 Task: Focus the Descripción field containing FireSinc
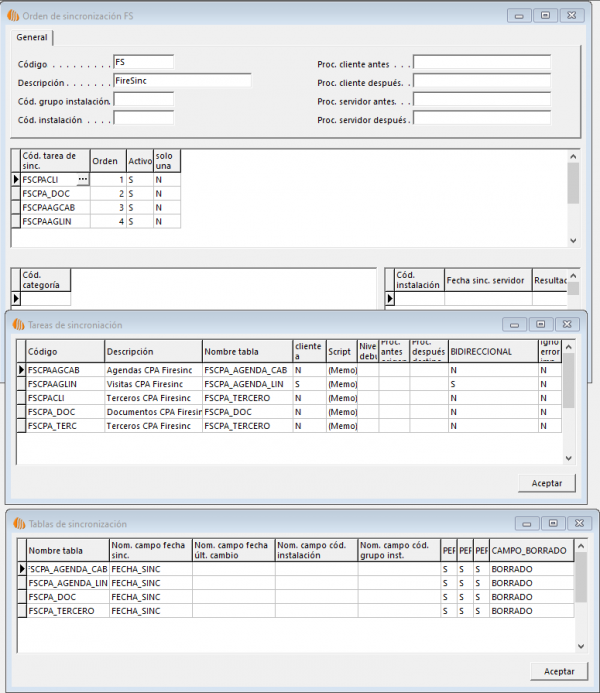click(181, 81)
